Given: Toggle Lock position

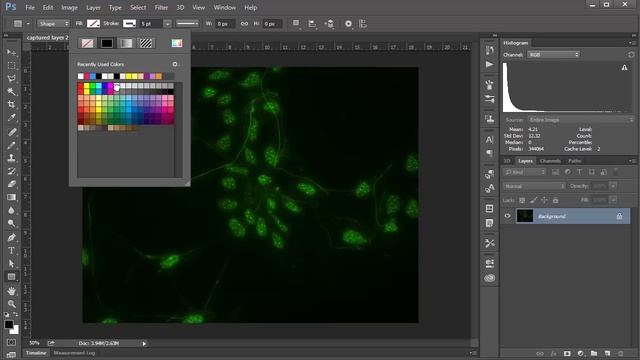Looking at the screenshot, I should [x=544, y=200].
